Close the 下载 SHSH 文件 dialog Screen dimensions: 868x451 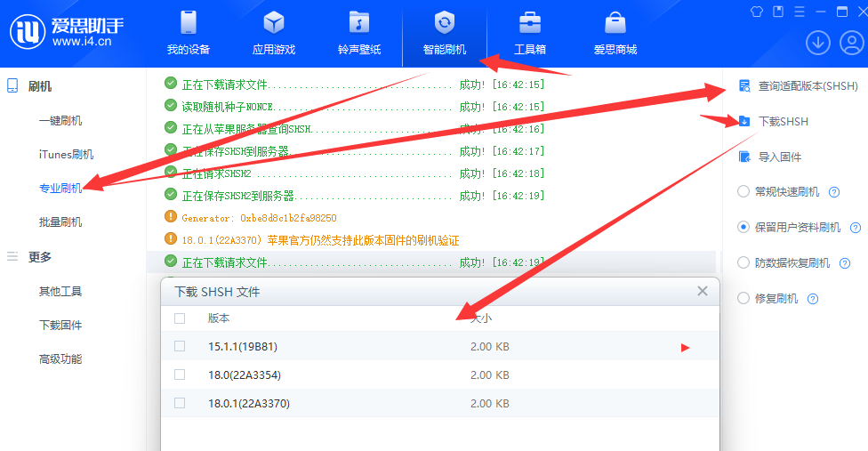[x=703, y=291]
